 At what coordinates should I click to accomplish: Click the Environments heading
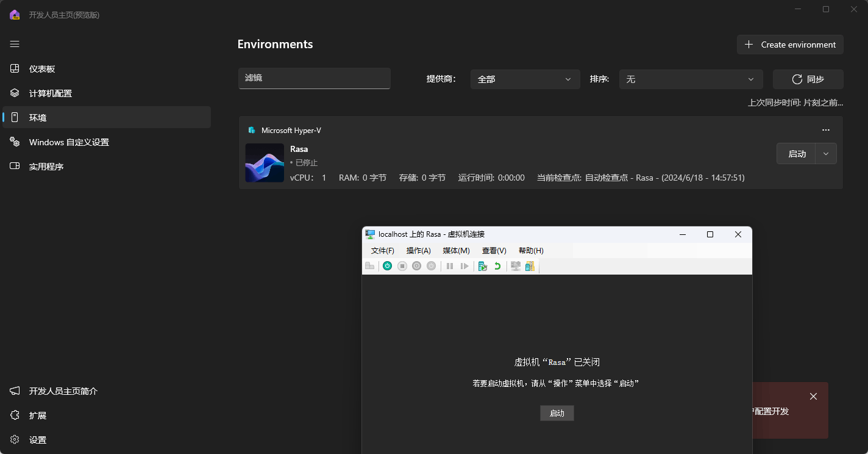pos(275,44)
